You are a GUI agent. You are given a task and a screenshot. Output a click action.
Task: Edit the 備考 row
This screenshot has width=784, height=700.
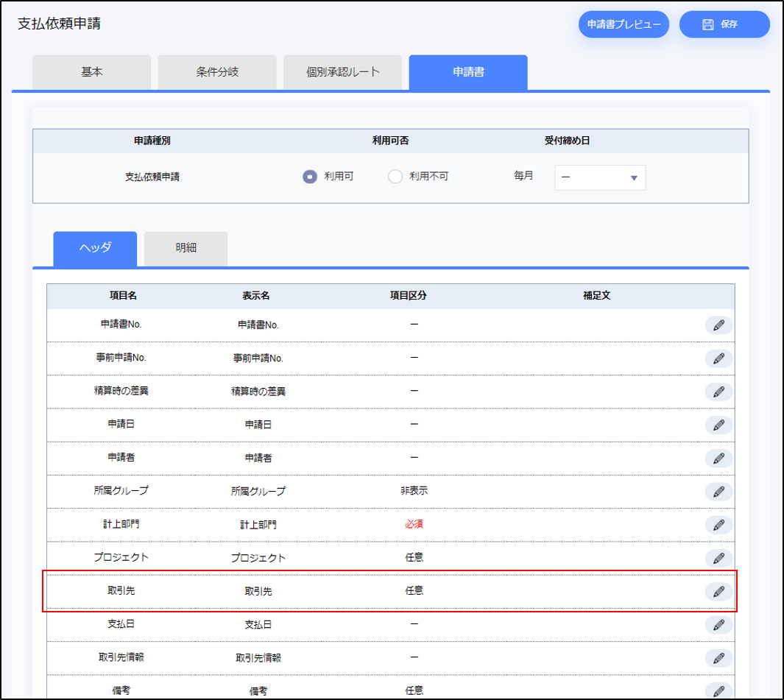718,691
